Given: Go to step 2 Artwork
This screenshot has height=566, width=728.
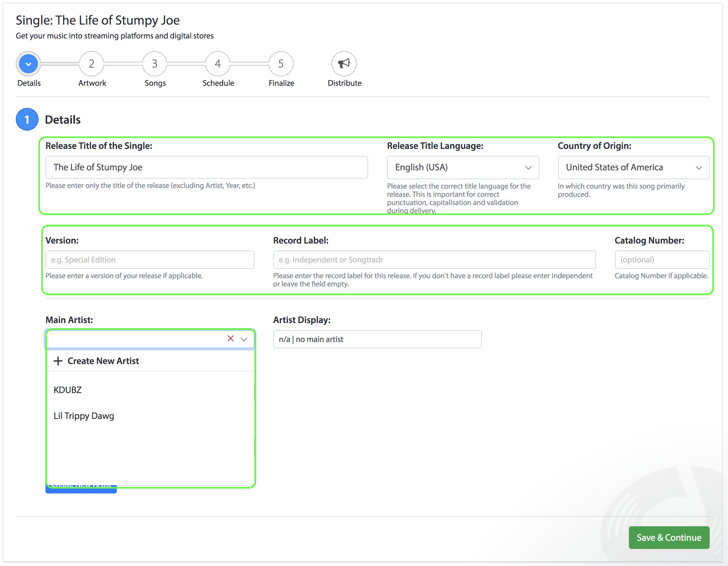Looking at the screenshot, I should pyautogui.click(x=91, y=64).
